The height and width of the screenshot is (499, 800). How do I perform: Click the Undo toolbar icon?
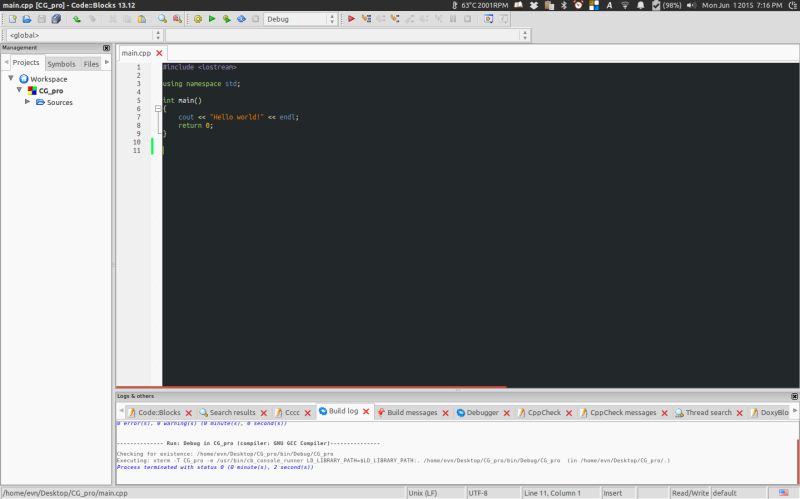click(x=77, y=19)
